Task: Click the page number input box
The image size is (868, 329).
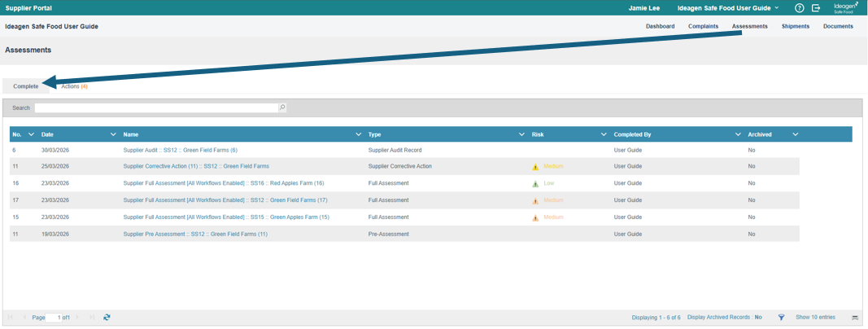Action: click(53, 318)
